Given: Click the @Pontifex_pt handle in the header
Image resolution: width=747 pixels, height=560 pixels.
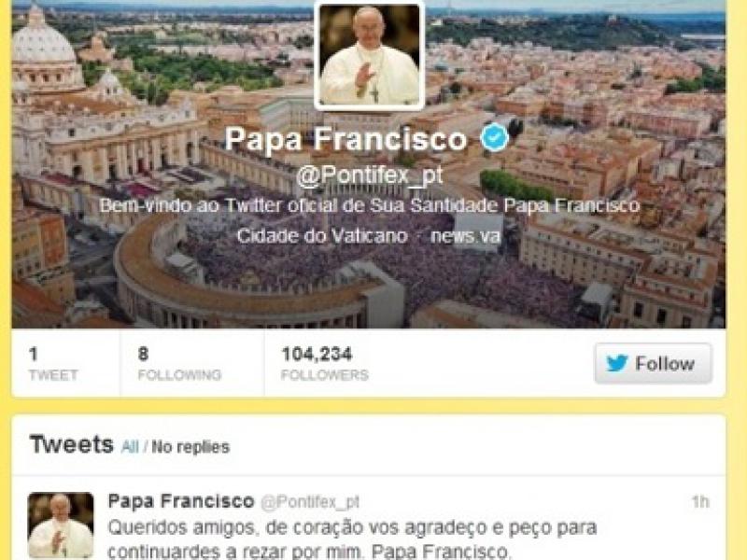Looking at the screenshot, I should 369,175.
